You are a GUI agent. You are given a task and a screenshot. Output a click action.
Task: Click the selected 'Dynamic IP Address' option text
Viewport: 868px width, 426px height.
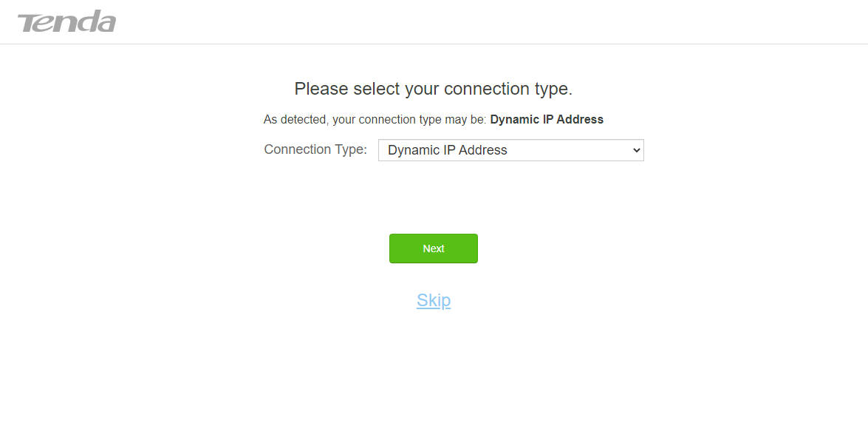(447, 150)
